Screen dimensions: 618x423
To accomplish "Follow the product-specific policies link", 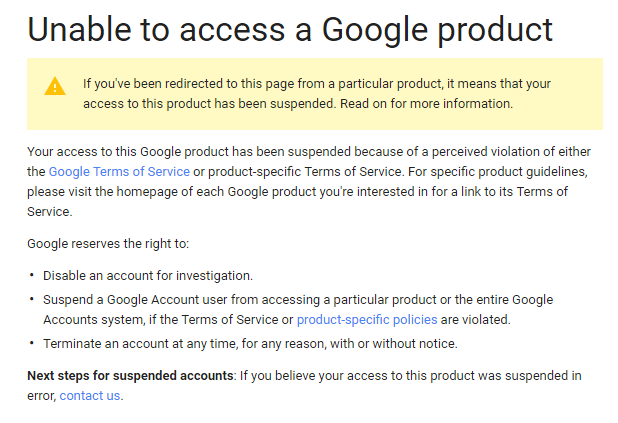I will 367,320.
